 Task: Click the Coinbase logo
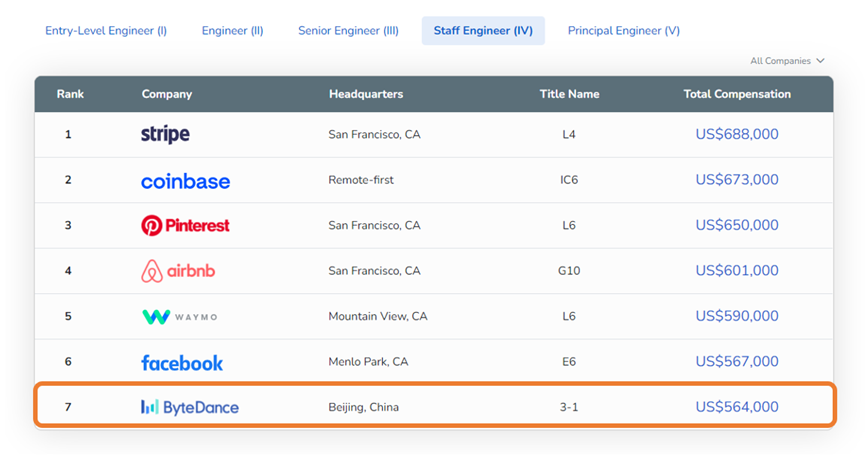tap(185, 181)
